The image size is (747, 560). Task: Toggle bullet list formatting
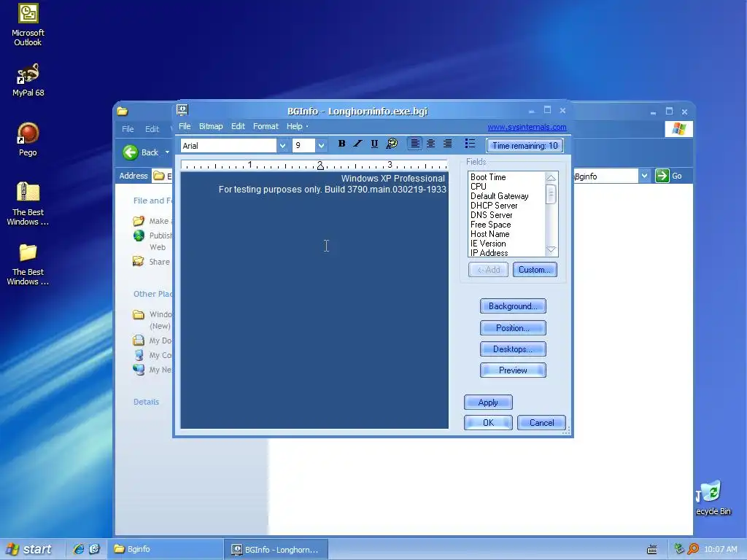pos(470,144)
